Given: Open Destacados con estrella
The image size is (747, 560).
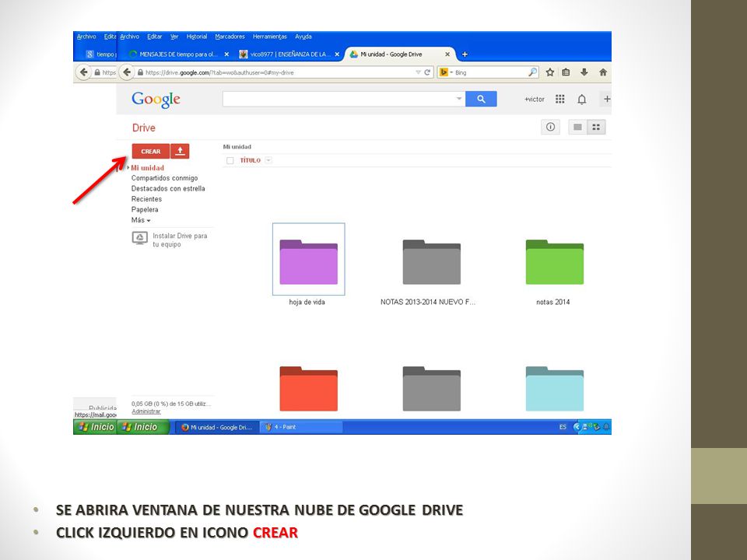Looking at the screenshot, I should coord(168,188).
